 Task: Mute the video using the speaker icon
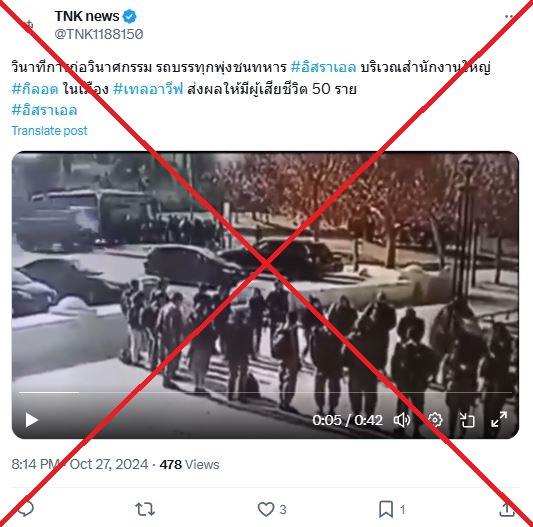tap(402, 420)
